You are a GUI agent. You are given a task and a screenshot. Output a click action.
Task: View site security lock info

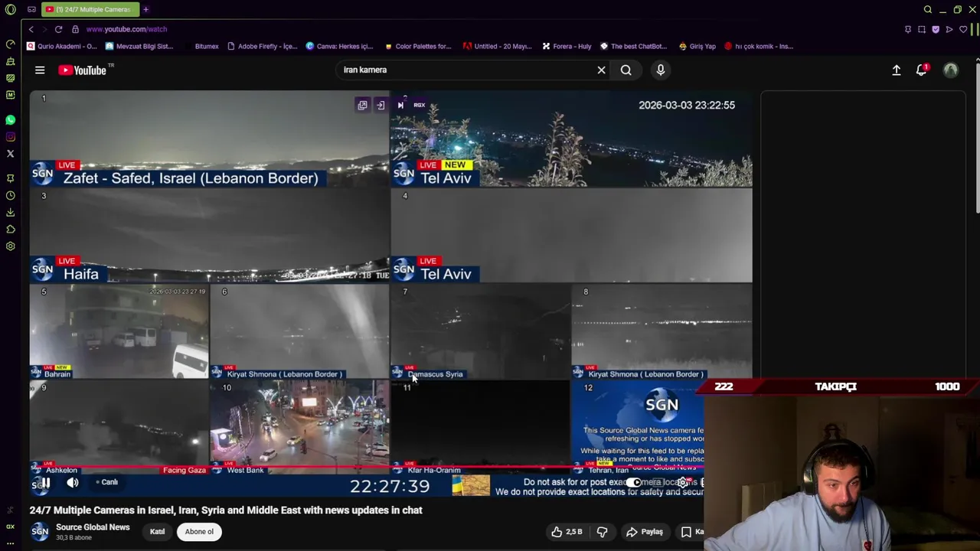[x=75, y=29]
